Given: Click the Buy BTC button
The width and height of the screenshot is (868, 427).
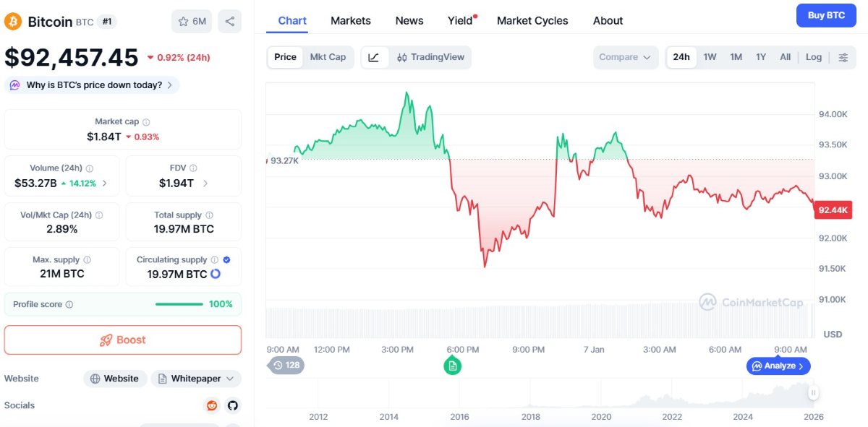Looking at the screenshot, I should click(826, 15).
